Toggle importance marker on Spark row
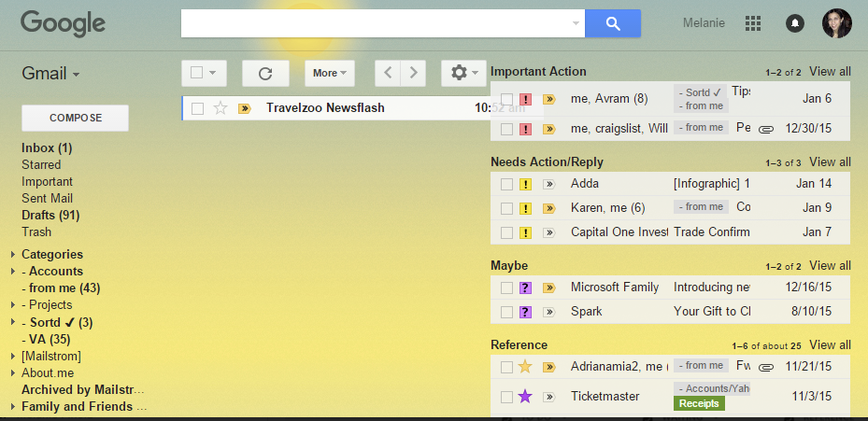This screenshot has height=421, width=868. point(549,312)
